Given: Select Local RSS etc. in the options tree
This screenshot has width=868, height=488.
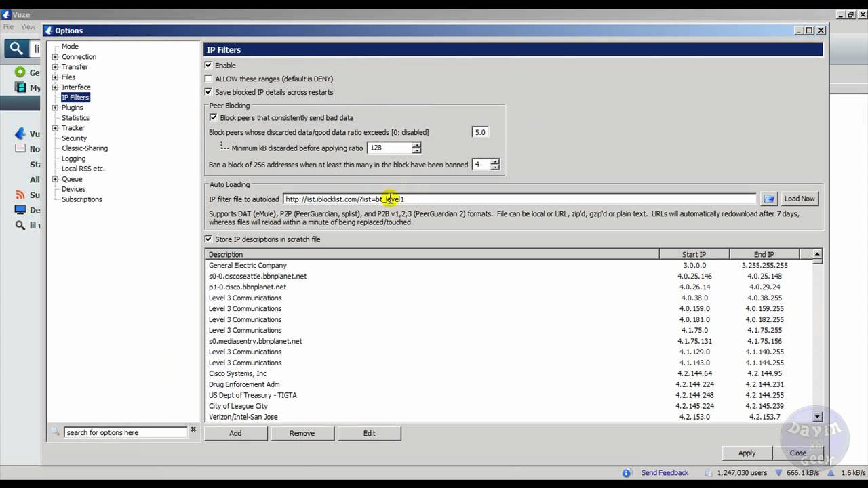Looking at the screenshot, I should [83, 169].
